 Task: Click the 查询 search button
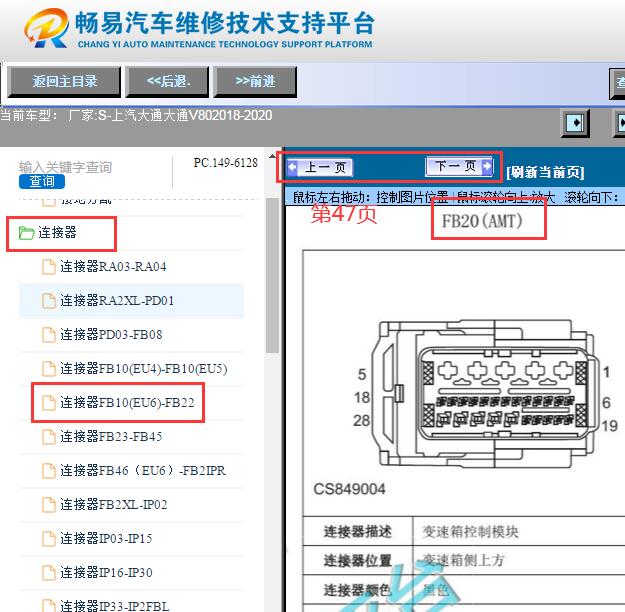42,181
